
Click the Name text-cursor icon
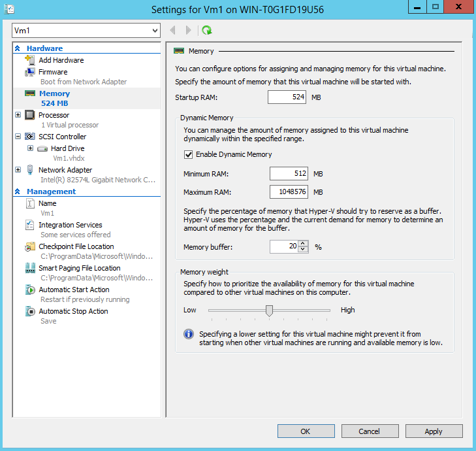point(30,203)
